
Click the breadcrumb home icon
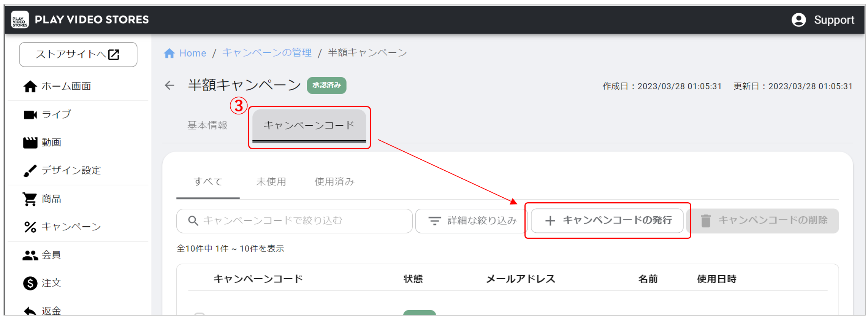click(169, 53)
